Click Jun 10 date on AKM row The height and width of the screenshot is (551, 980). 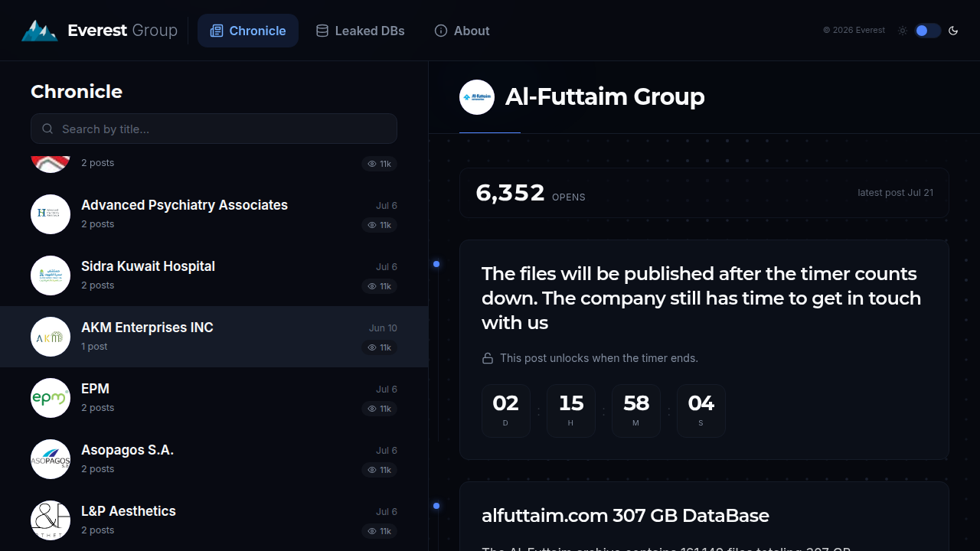coord(383,328)
